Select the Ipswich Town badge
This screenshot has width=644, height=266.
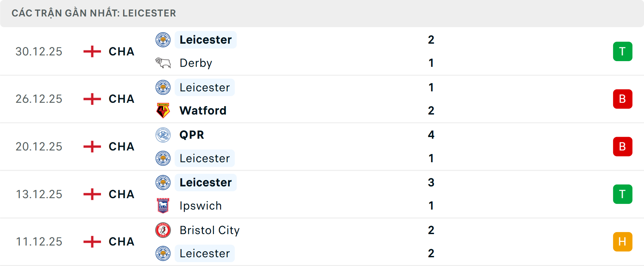163,206
